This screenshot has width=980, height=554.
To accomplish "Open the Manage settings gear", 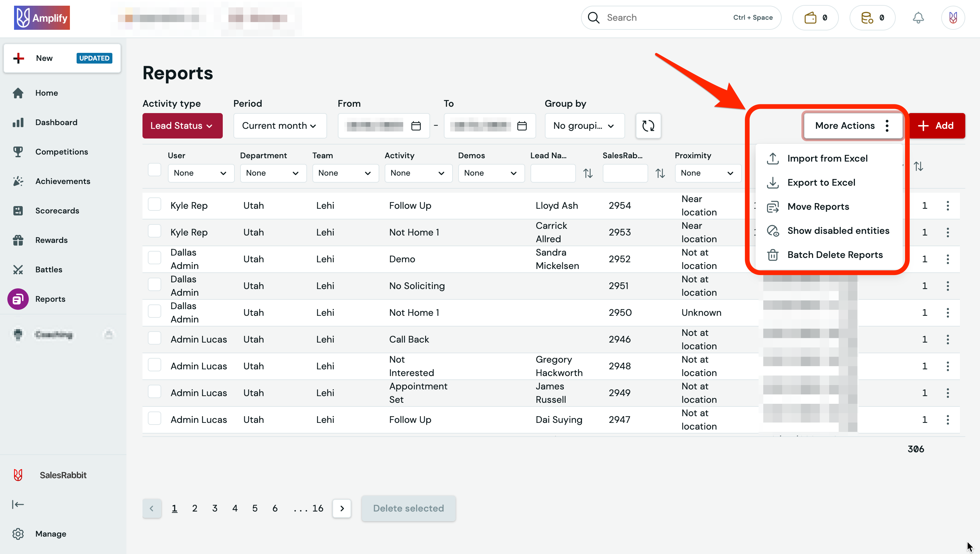I will click(x=18, y=534).
